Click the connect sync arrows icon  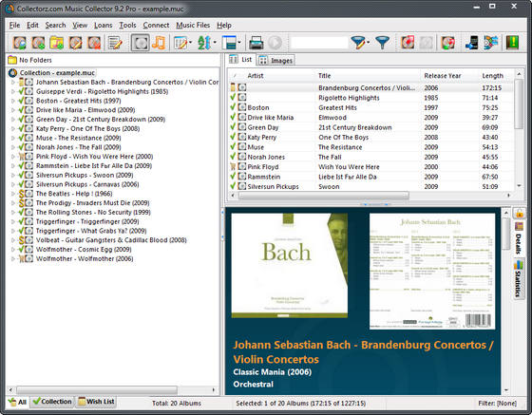tap(491, 43)
